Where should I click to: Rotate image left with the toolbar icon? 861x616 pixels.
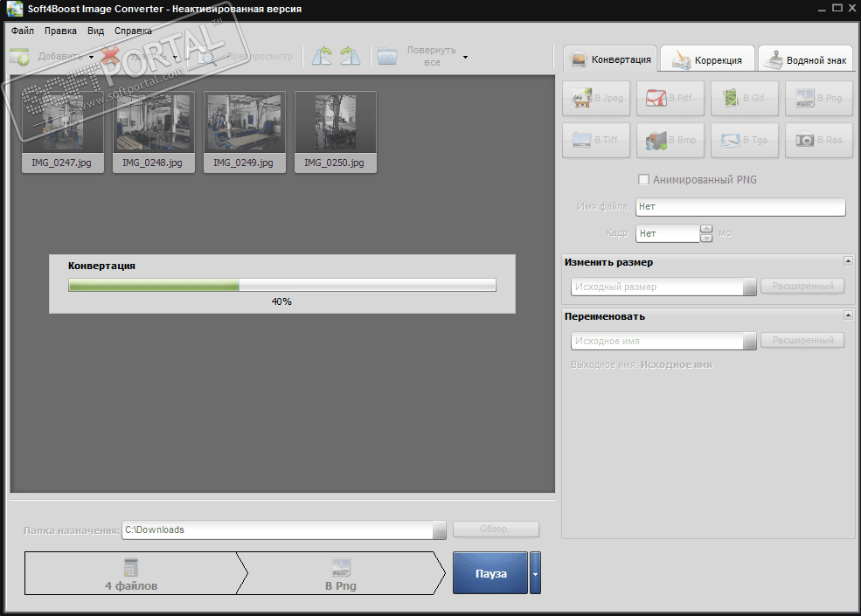(x=322, y=56)
